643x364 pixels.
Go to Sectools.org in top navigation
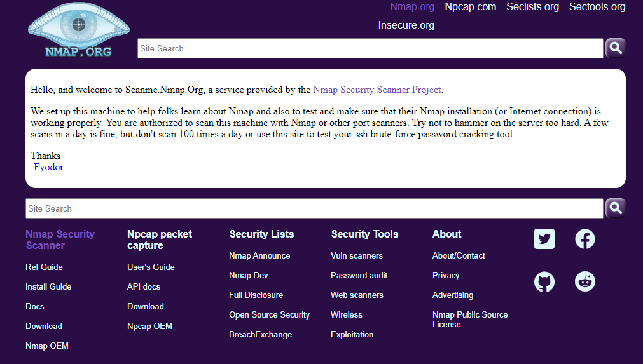coord(597,7)
